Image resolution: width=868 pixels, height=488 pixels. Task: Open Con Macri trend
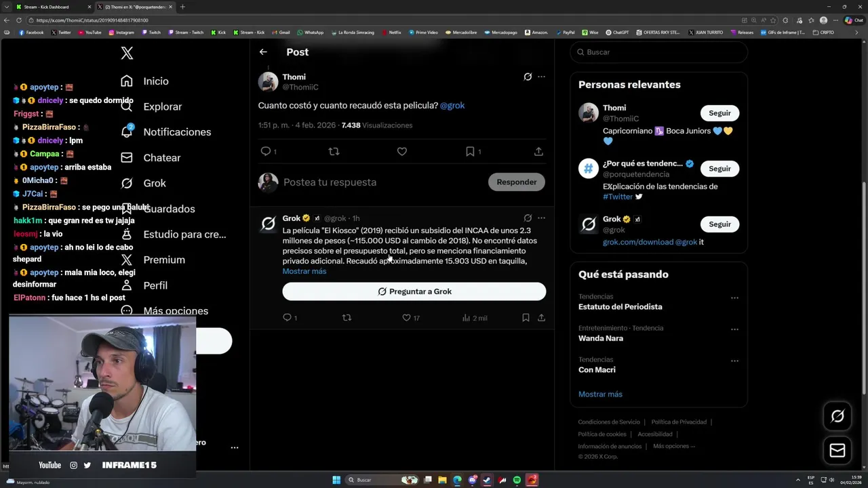pyautogui.click(x=597, y=370)
